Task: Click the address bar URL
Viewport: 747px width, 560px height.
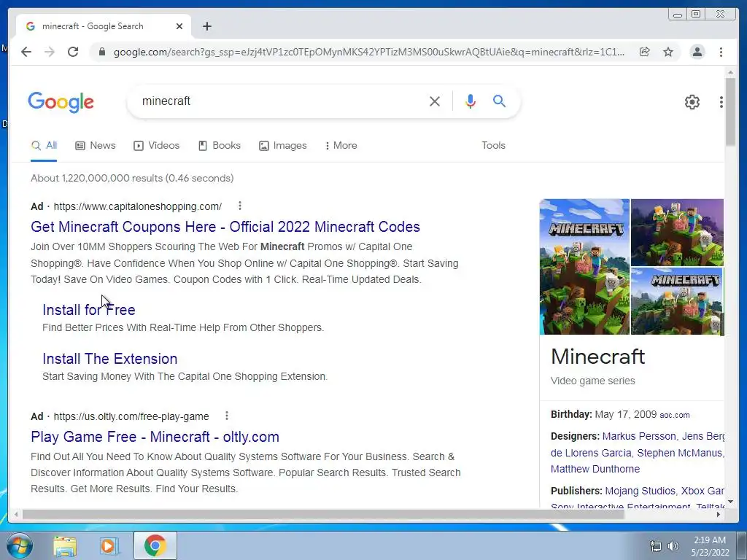Action: (368, 52)
